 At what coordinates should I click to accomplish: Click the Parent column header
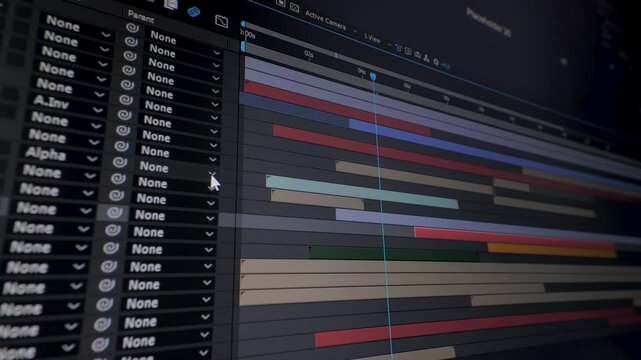[x=141, y=16]
